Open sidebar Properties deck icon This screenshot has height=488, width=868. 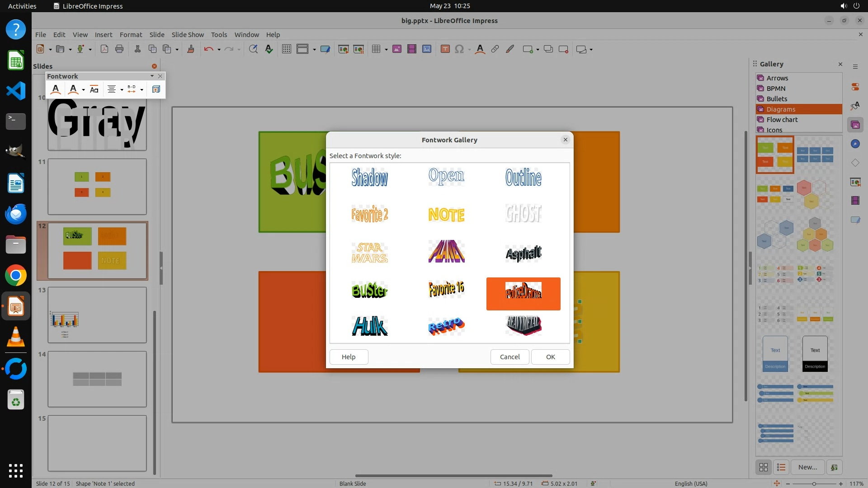pyautogui.click(x=855, y=87)
